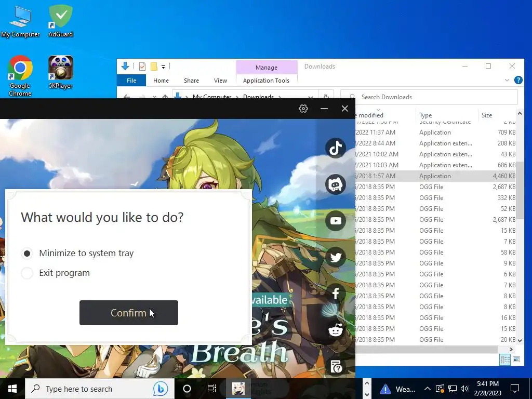Click the Search Downloads field
The width and height of the screenshot is (532, 399).
[429, 97]
